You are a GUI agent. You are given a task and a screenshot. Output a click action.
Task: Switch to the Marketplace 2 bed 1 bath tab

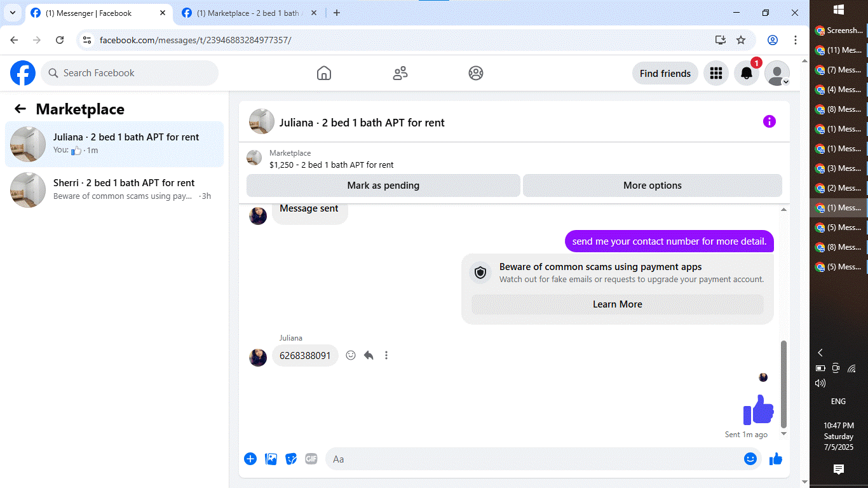coord(248,13)
